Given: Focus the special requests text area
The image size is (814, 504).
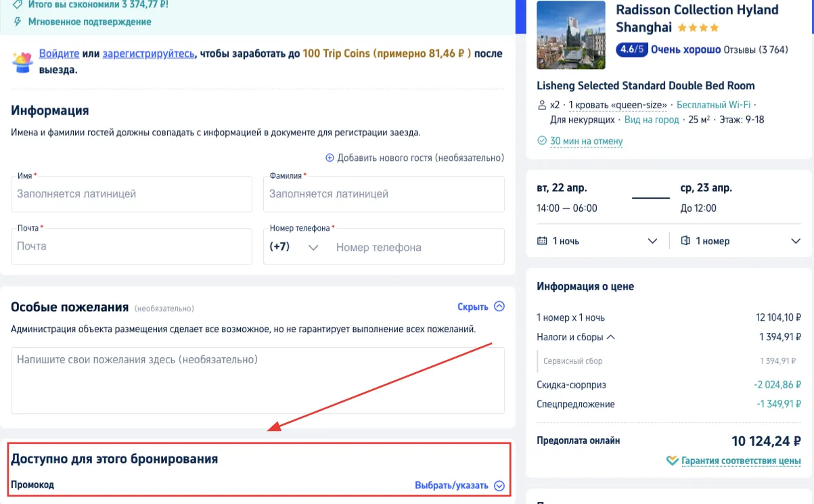Looking at the screenshot, I should (x=258, y=380).
